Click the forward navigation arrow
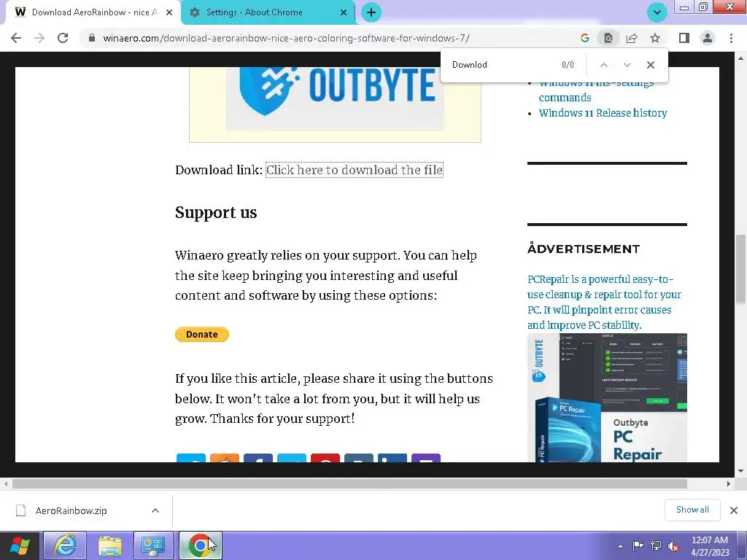Screen dimensions: 747x560 pos(39,38)
